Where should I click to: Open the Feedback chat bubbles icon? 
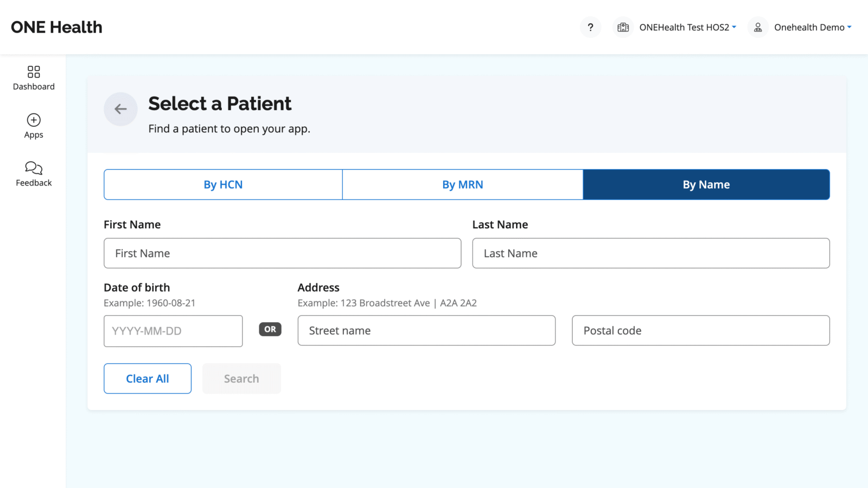(x=34, y=168)
